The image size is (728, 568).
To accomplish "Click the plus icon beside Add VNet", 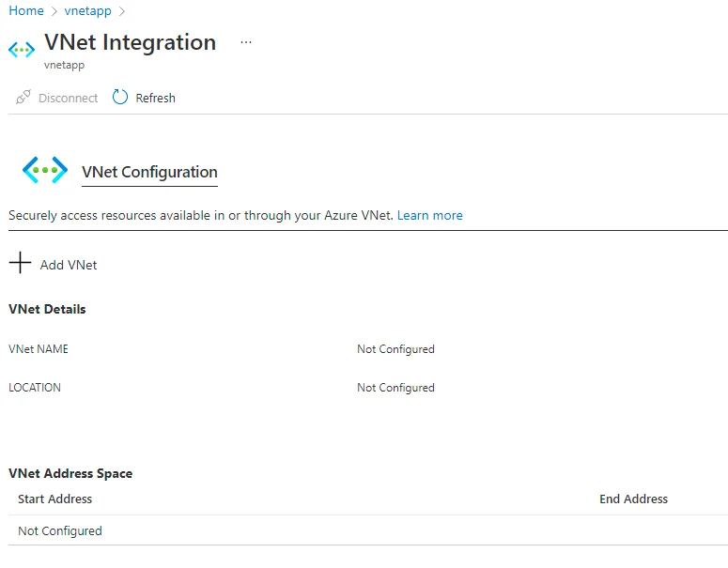I will (20, 263).
